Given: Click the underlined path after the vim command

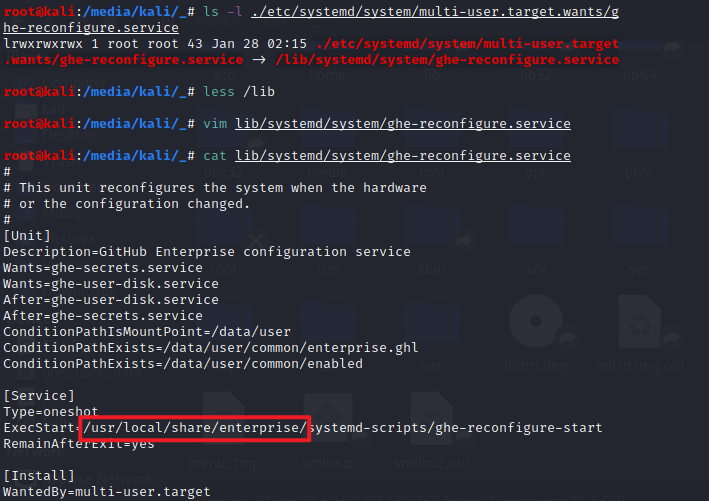Looking at the screenshot, I should coord(402,124).
